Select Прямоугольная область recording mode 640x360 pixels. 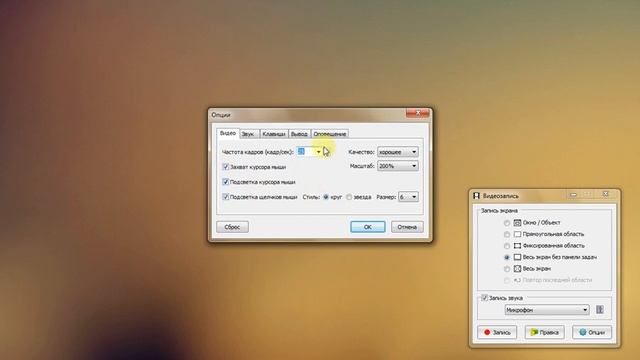pyautogui.click(x=507, y=234)
